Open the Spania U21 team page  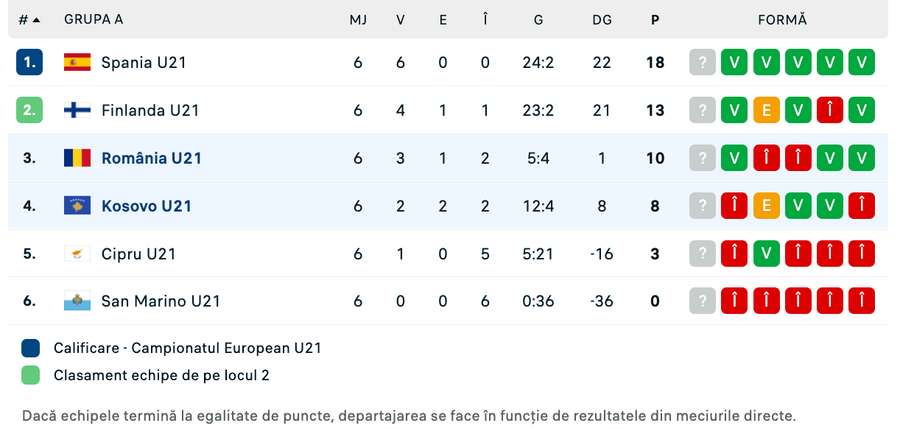point(144,62)
